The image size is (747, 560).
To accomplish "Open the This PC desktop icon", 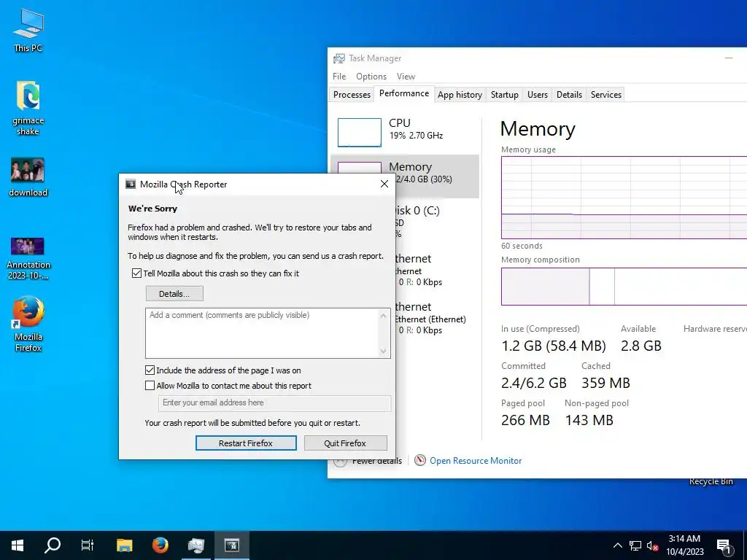I will point(28,31).
